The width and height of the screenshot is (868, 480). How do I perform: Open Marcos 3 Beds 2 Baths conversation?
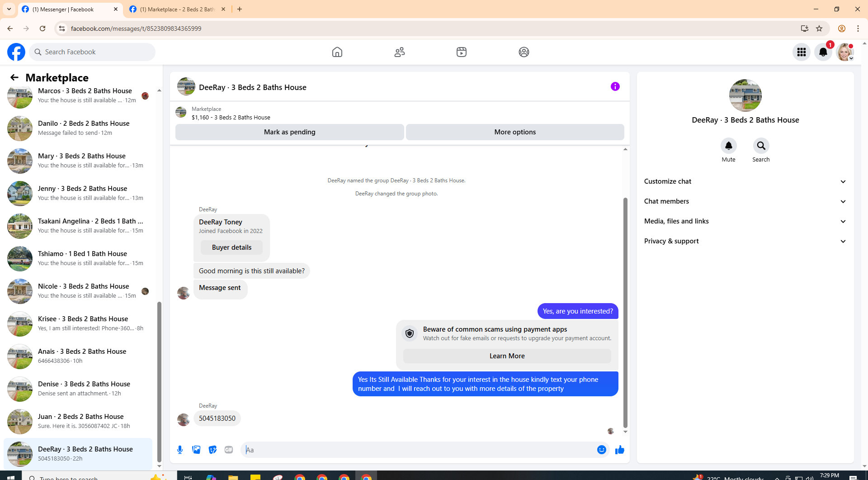[x=78, y=95]
